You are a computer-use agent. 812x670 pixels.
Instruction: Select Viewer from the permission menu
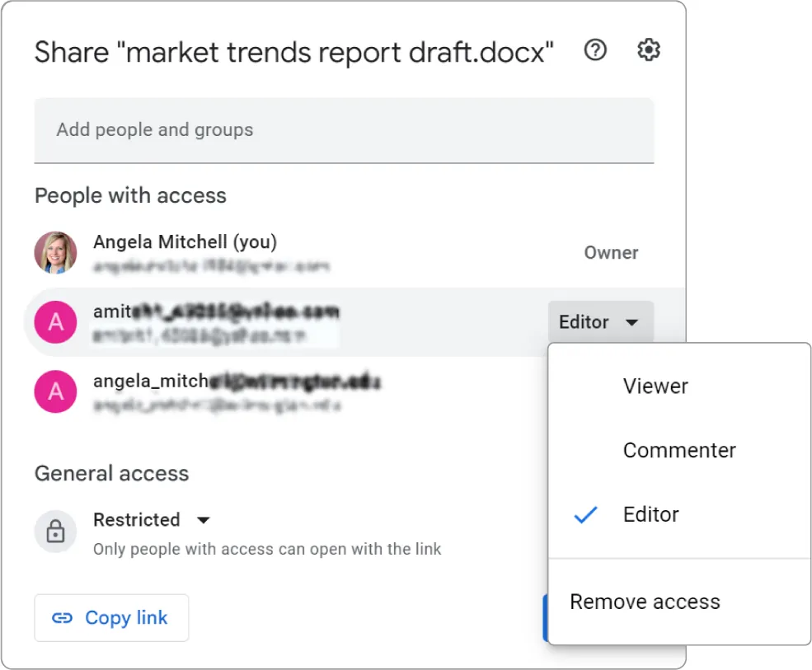(655, 386)
